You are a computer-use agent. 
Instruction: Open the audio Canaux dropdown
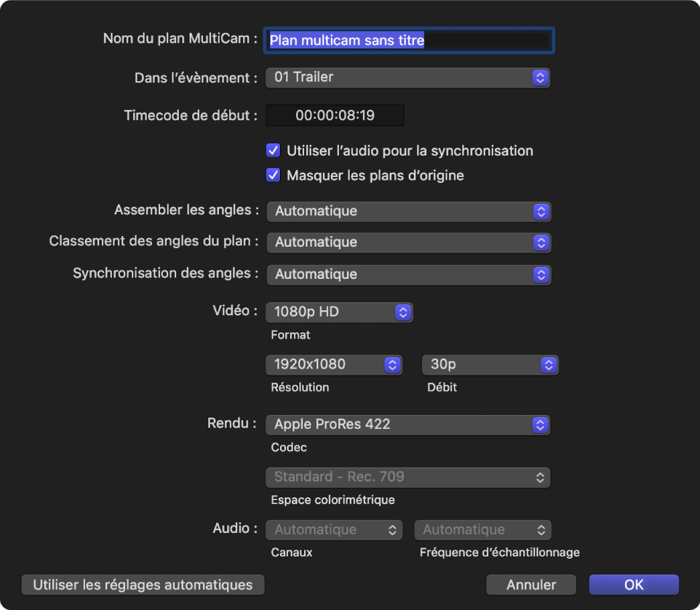tap(334, 530)
